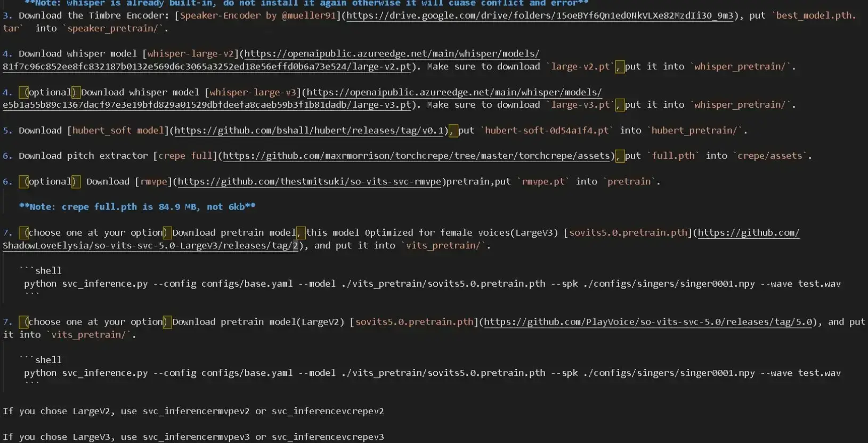This screenshot has width=868, height=443.
Task: Click the `hubert_pretrain/` inline code text
Action: click(694, 131)
